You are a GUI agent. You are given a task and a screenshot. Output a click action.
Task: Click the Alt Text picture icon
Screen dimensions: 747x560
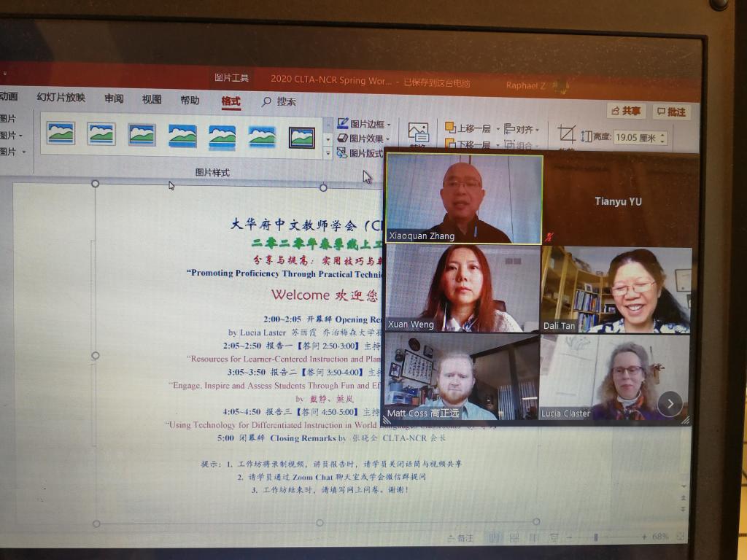pos(418,132)
